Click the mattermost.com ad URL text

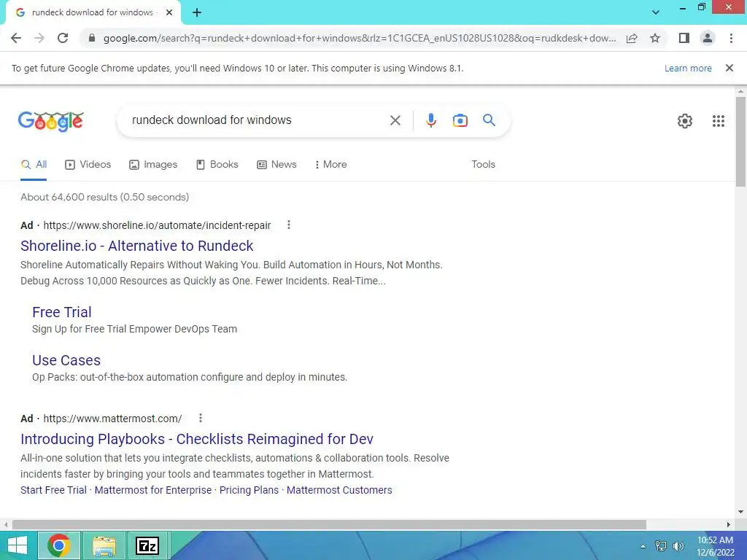coord(112,419)
